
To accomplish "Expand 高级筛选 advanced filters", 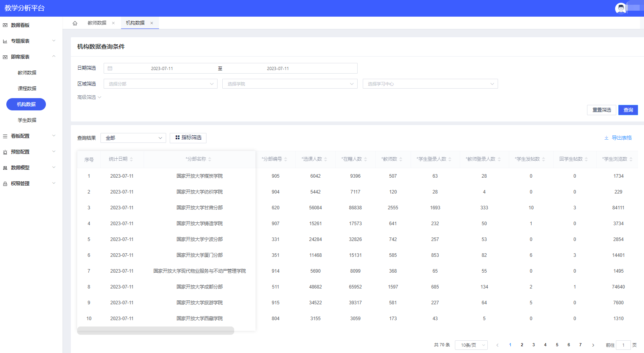I will point(89,97).
